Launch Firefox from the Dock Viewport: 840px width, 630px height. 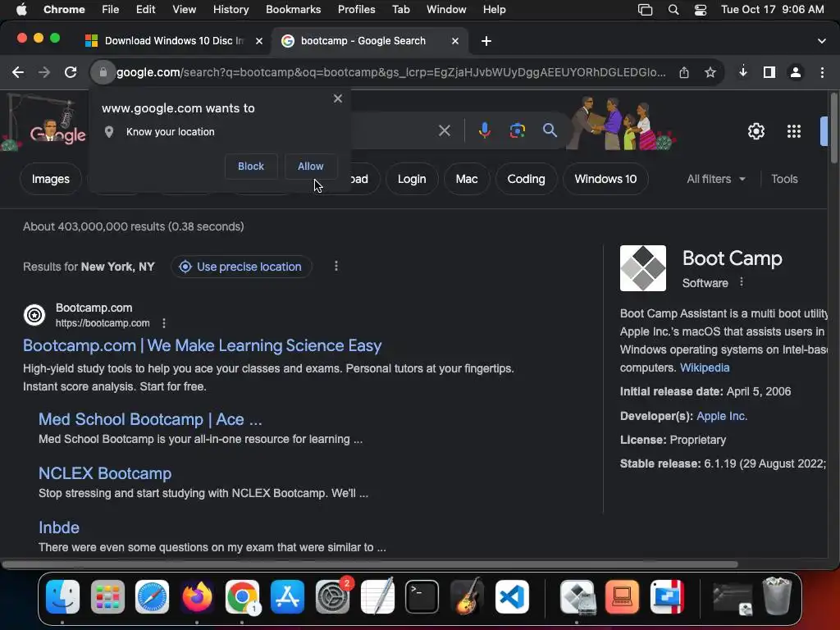(197, 597)
